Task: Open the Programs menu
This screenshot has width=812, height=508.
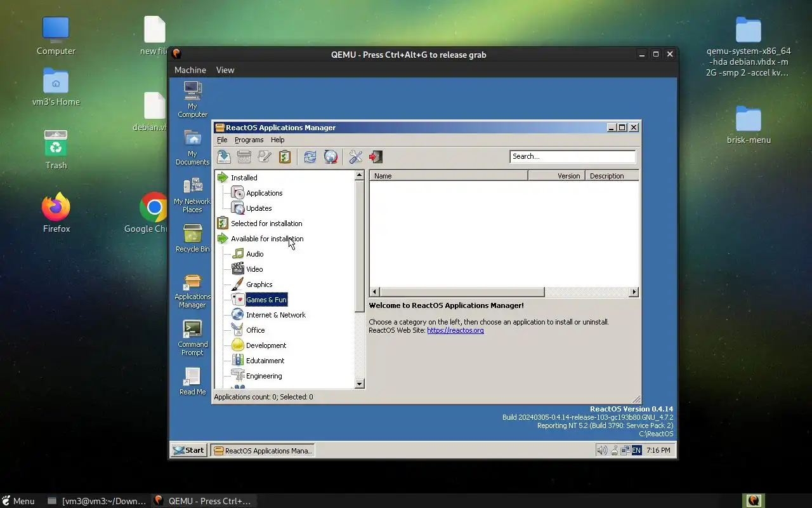Action: (249, 140)
